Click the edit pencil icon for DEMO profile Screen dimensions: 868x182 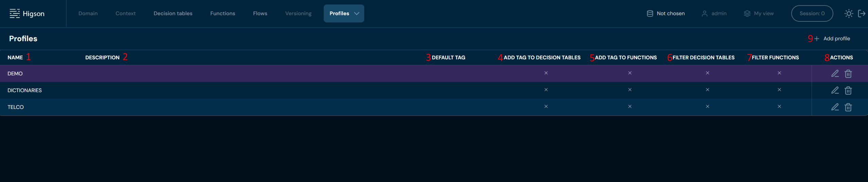click(x=835, y=74)
